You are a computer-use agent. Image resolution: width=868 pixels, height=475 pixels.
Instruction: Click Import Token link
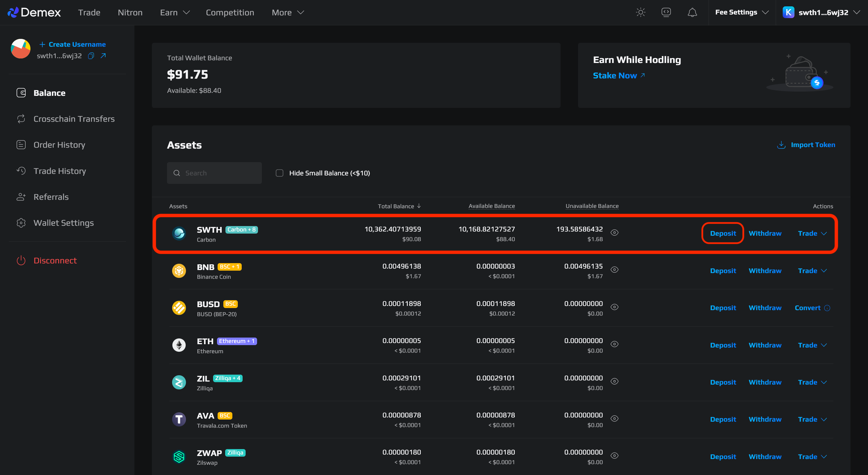[813, 145]
